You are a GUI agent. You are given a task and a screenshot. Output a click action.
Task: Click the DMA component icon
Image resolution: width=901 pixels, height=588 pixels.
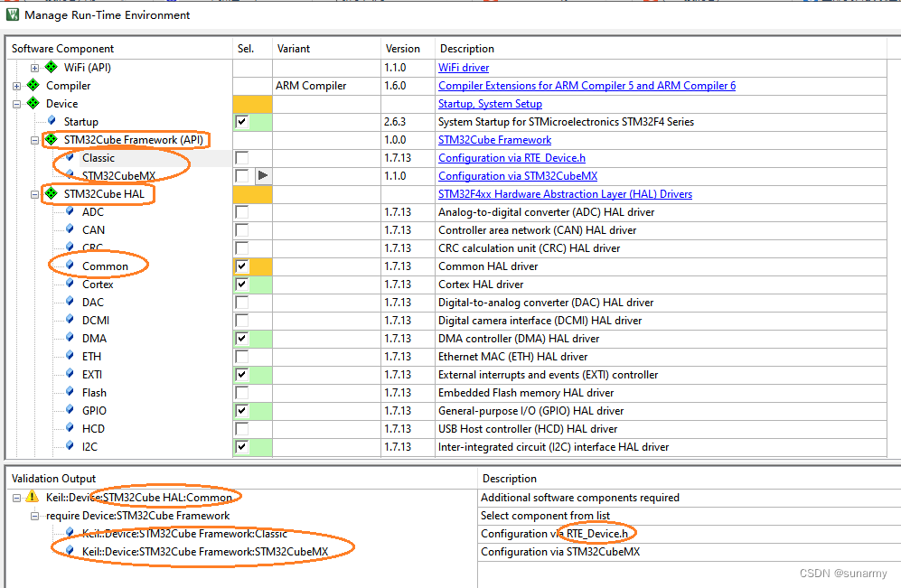[x=70, y=337]
